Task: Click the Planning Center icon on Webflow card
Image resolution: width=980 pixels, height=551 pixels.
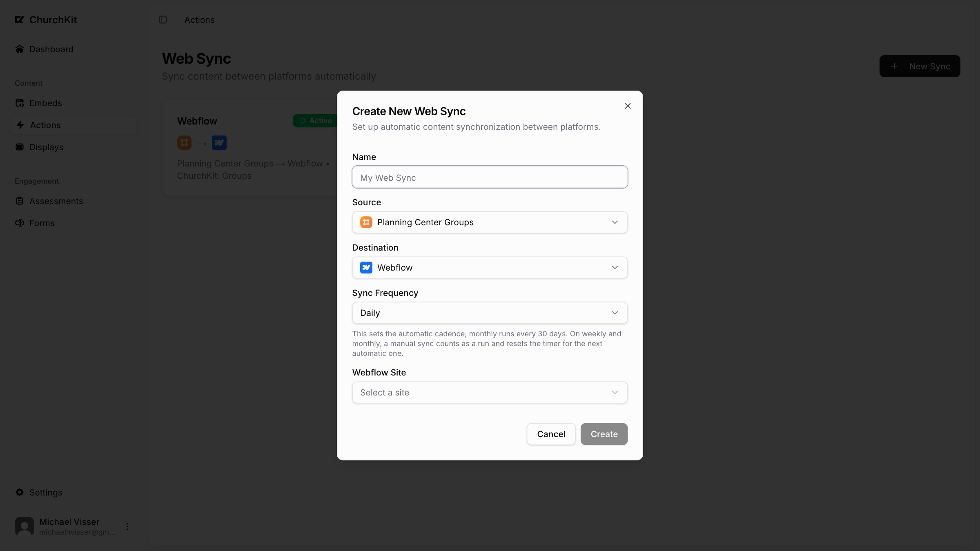Action: [184, 142]
